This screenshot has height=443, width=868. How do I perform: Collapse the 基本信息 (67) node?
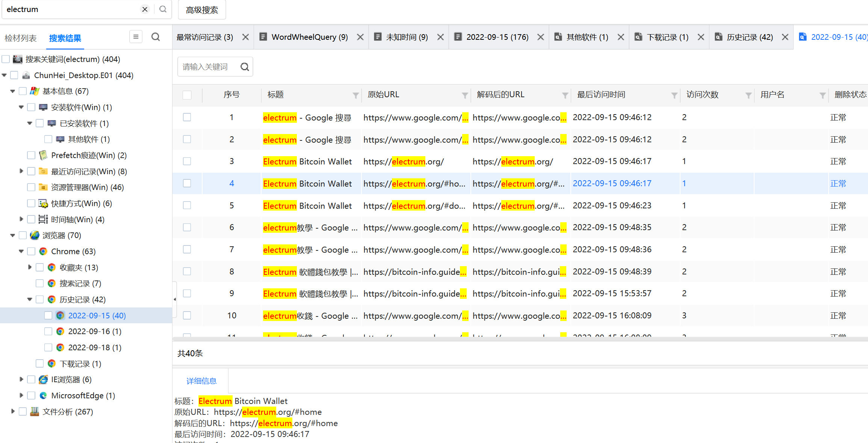(x=12, y=91)
